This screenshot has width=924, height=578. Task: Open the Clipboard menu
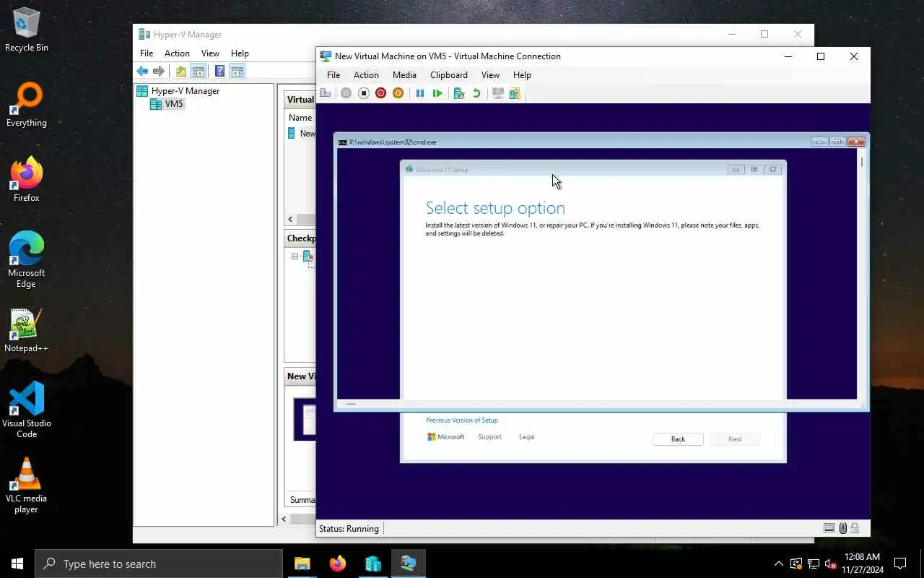[449, 74]
